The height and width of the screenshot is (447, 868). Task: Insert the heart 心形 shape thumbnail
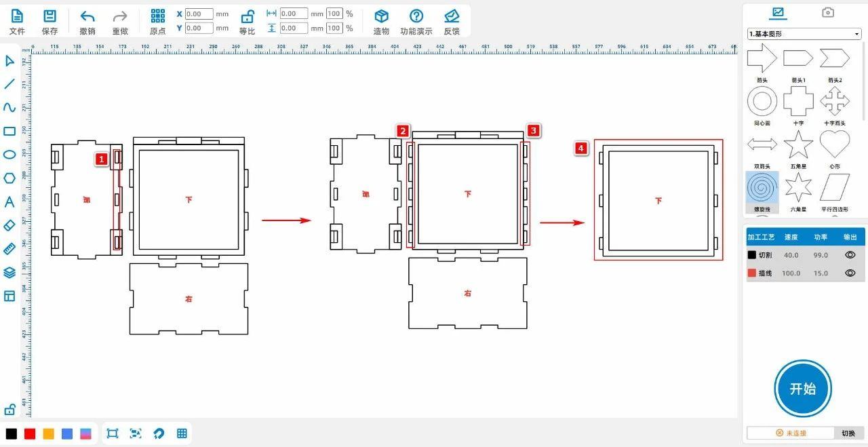tap(835, 145)
